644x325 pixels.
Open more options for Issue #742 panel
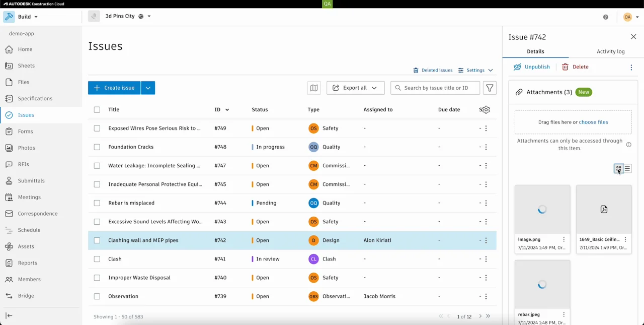[x=631, y=67]
